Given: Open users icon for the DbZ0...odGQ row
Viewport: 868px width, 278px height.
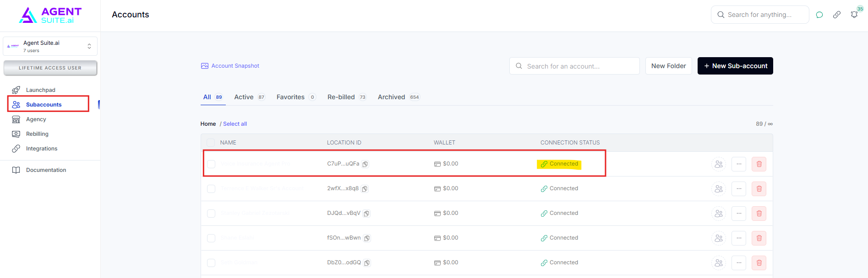Looking at the screenshot, I should [x=719, y=263].
